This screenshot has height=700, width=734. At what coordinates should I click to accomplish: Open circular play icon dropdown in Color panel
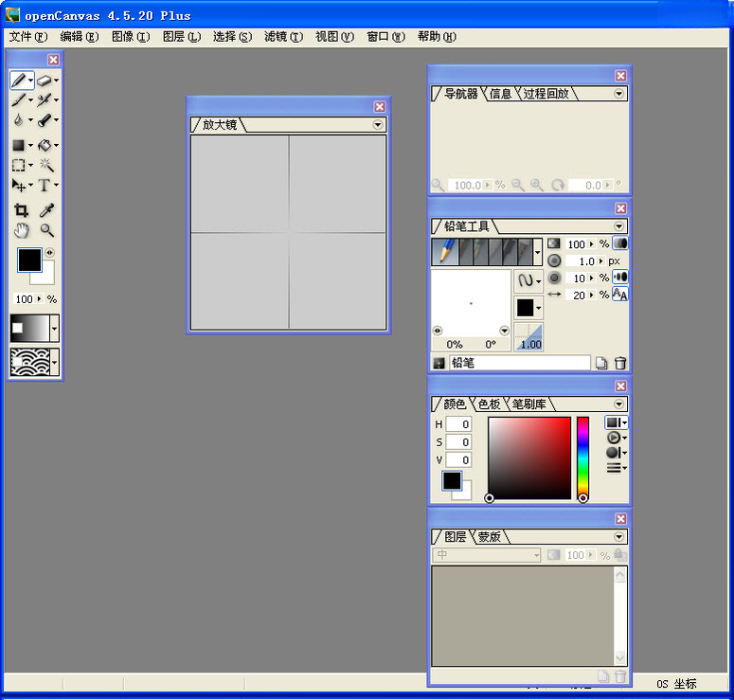pos(616,438)
